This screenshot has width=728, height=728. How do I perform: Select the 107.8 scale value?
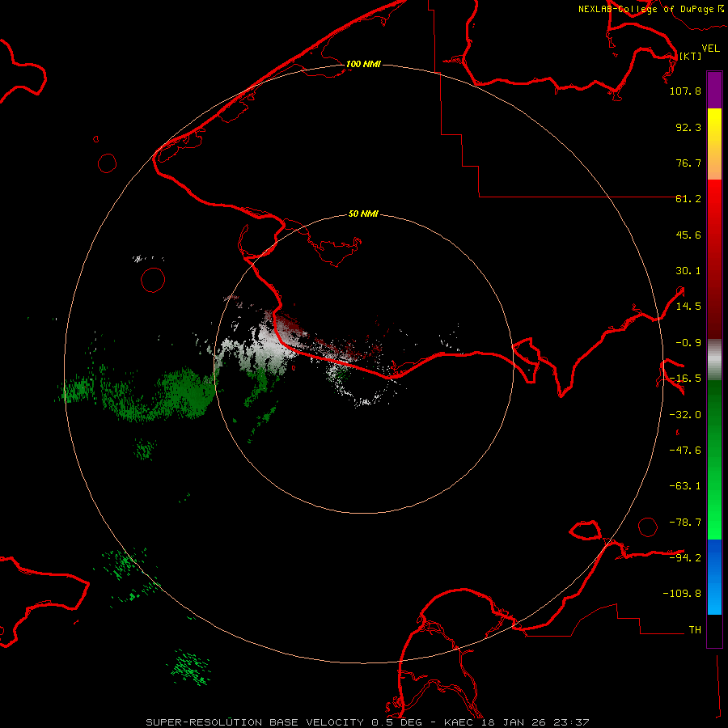(685, 91)
